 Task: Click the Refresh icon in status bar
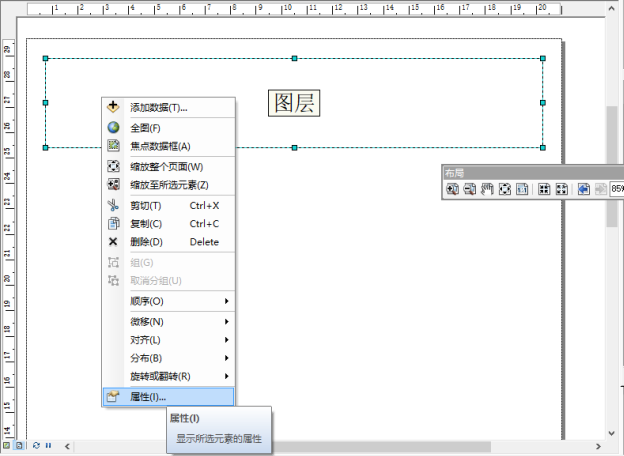click(36, 445)
